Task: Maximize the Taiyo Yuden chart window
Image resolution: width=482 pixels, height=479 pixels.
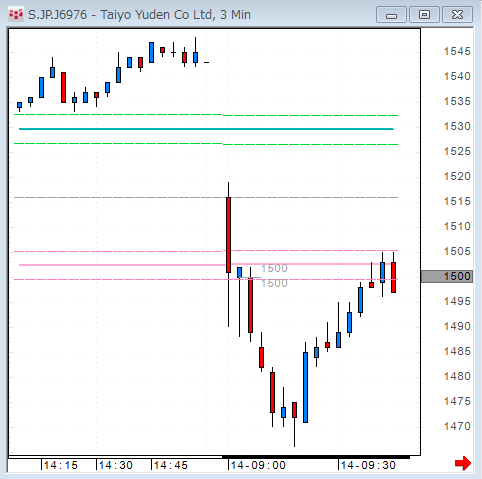Action: click(424, 15)
